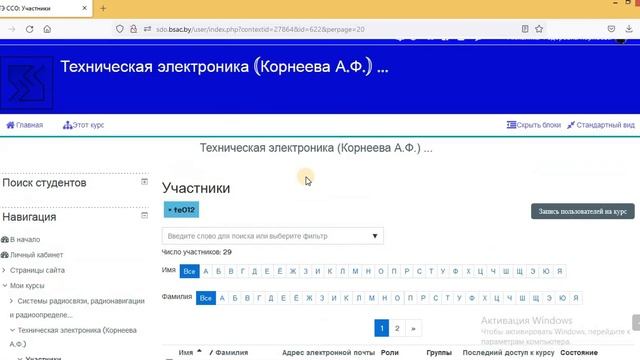This screenshot has height=360, width=640.
Task: Click the Участники page heading
Action: tap(196, 188)
